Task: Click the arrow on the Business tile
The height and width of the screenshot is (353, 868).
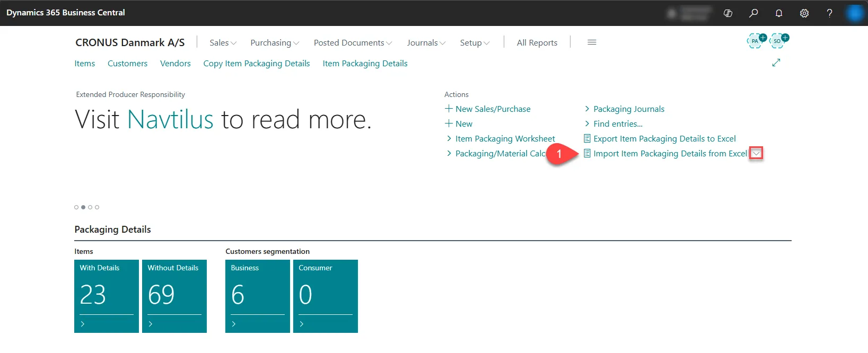Action: coord(234,324)
